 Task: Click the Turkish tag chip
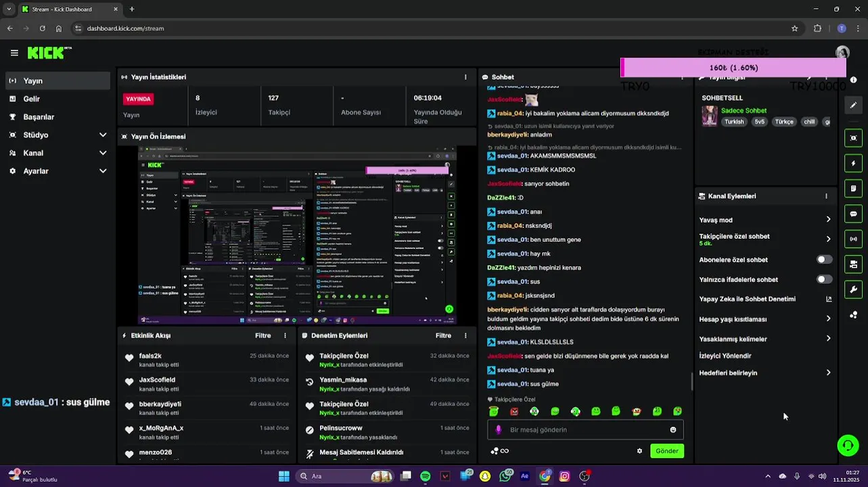[x=734, y=122]
